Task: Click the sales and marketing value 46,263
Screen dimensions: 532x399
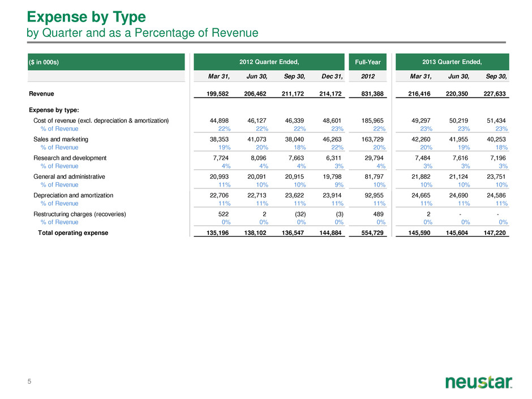Action: (x=332, y=139)
